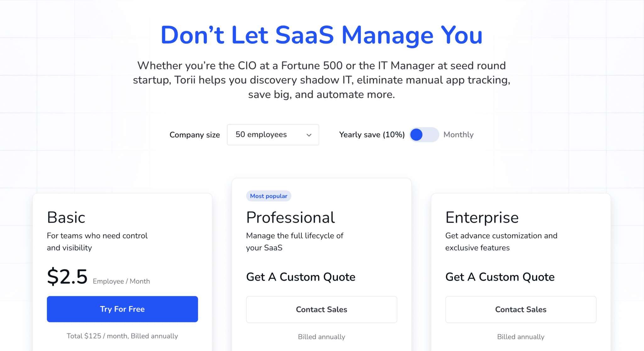Viewport: 644px width, 351px height.
Task: Expand the 50 employees selector chevron
Action: 309,135
